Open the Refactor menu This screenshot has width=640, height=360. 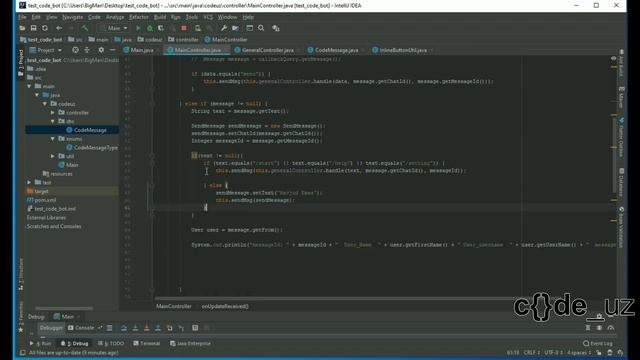point(139,17)
